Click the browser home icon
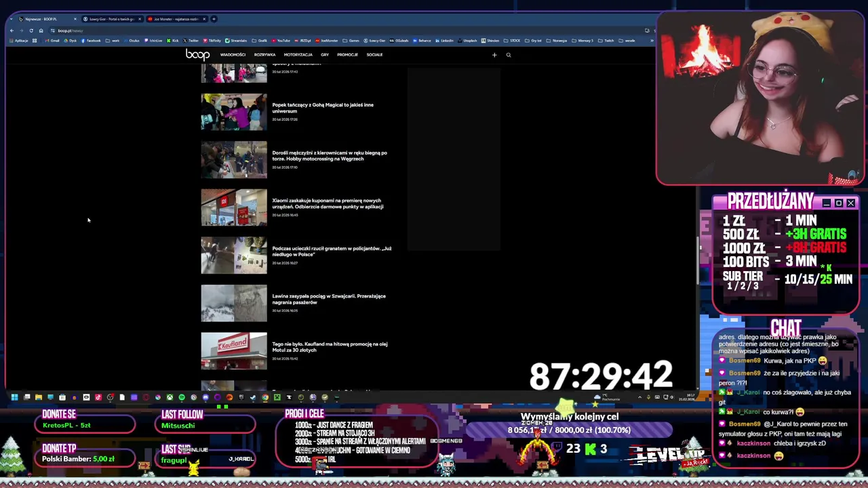The height and width of the screenshot is (488, 868). (41, 30)
